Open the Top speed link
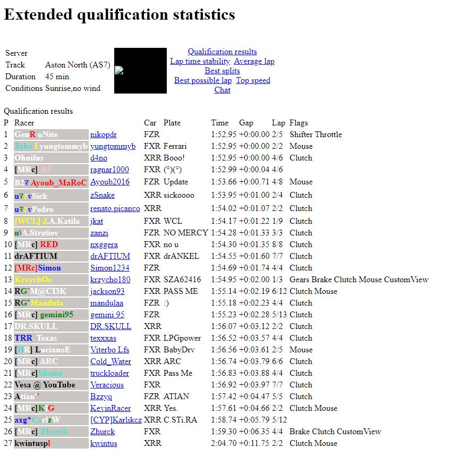The image size is (476, 456). 253,80
